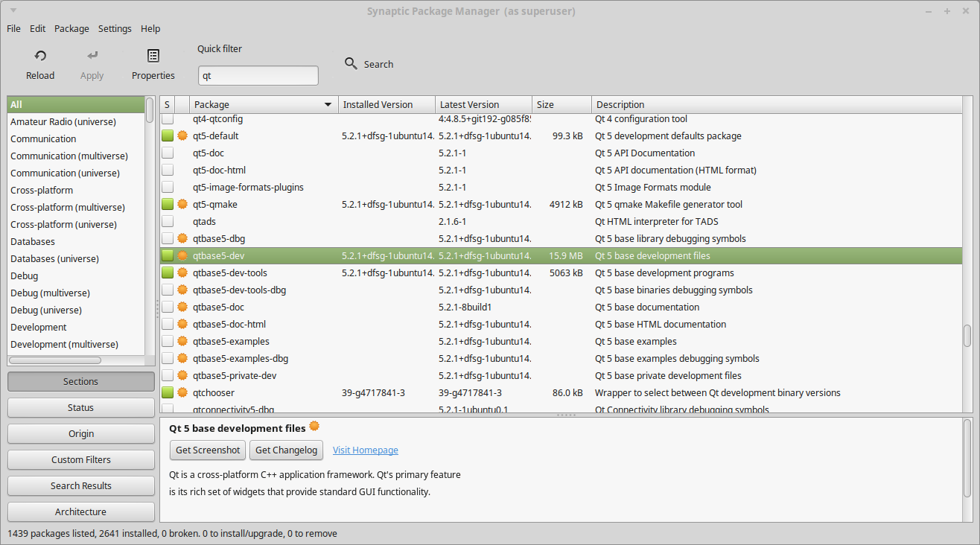Mark the qt5-doc package checkbox
This screenshot has height=545, width=980.
pyautogui.click(x=168, y=153)
